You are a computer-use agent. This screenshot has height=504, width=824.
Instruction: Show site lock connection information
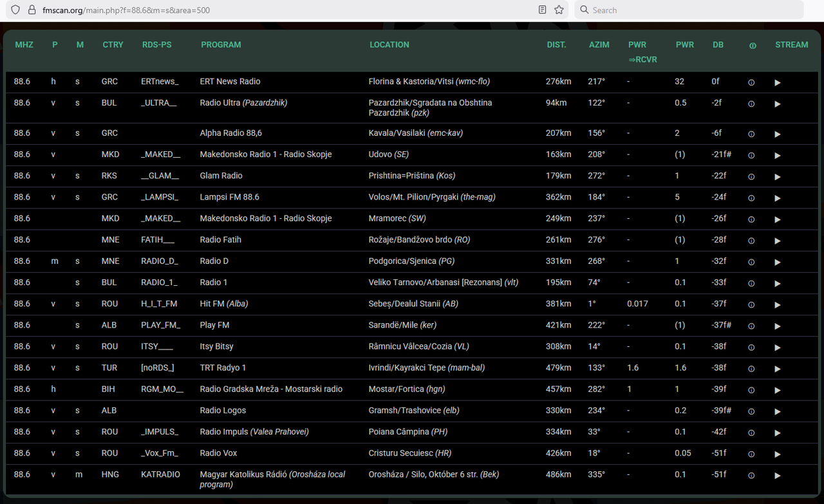coord(31,10)
